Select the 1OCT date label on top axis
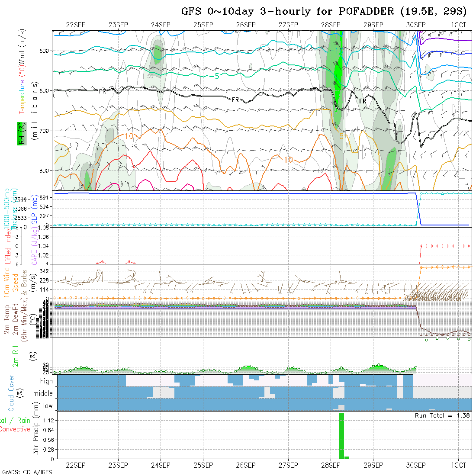Viewport: 476px width, 476px height. (x=458, y=25)
